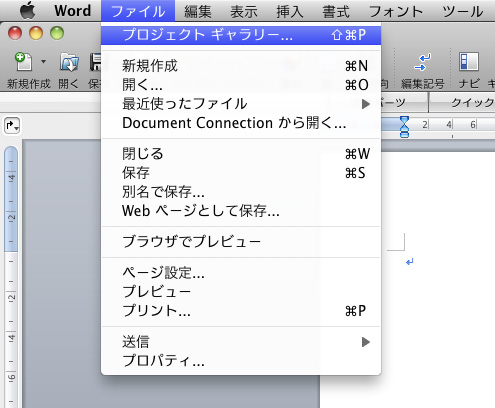Close the ファイル menu in menu bar
Screen dimensions: 495x408
(138, 11)
